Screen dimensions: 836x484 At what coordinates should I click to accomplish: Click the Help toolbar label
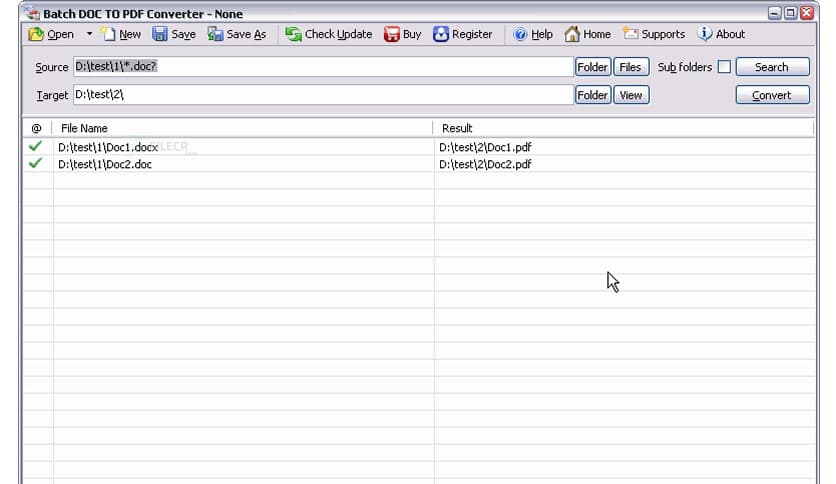(542, 34)
